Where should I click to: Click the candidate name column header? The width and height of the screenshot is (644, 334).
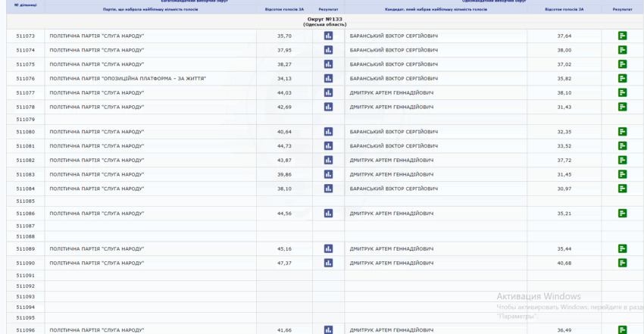pyautogui.click(x=436, y=9)
